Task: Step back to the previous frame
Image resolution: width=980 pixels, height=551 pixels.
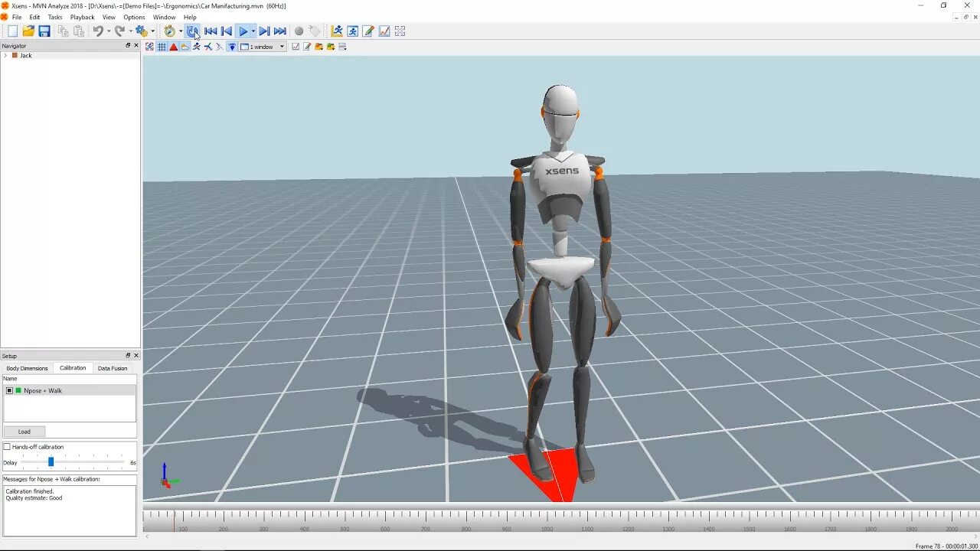Action: point(227,31)
